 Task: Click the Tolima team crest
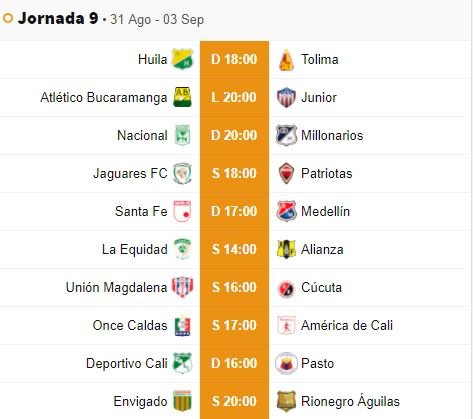point(286,60)
